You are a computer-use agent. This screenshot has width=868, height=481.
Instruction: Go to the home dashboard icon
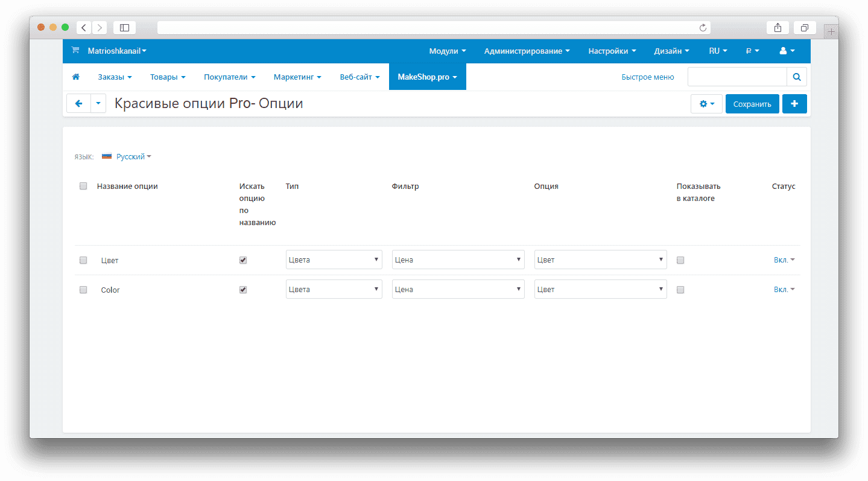tap(76, 77)
